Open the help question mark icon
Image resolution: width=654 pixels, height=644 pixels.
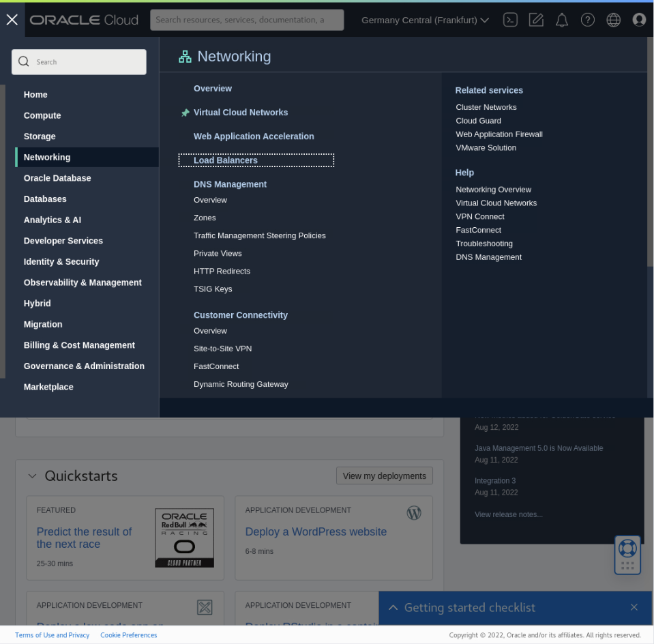(x=588, y=20)
